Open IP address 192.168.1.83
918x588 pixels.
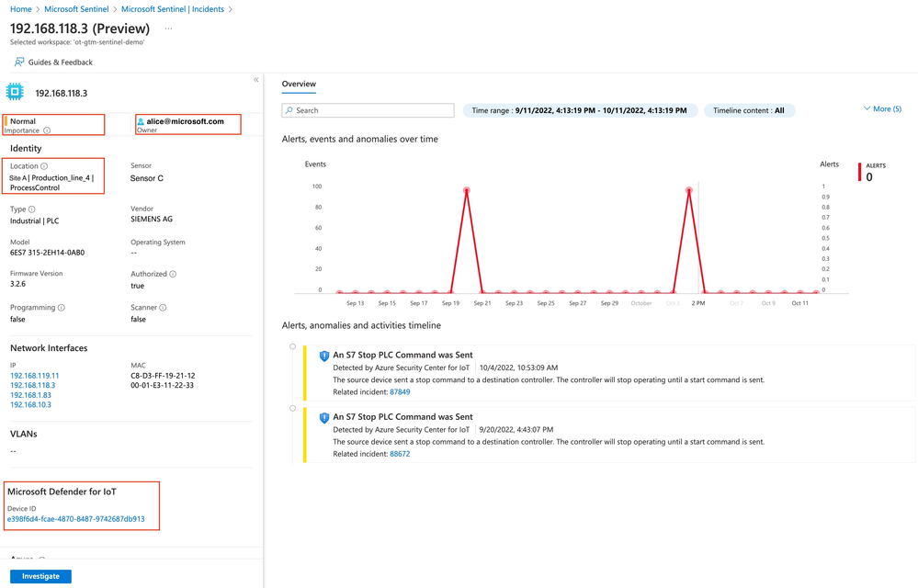30,395
